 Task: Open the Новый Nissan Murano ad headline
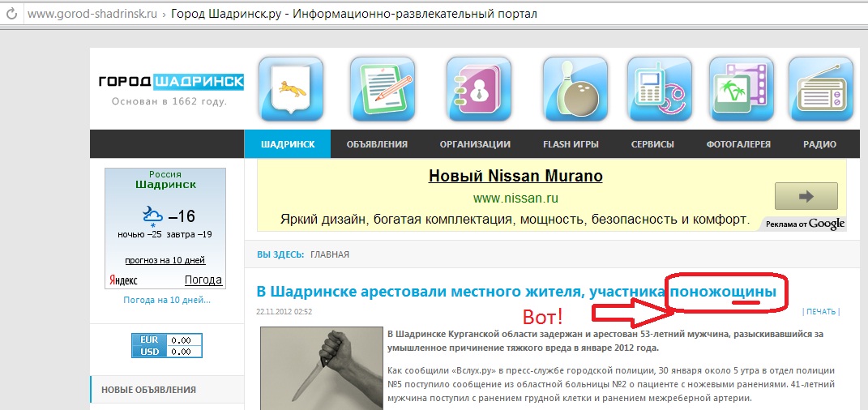tap(515, 177)
